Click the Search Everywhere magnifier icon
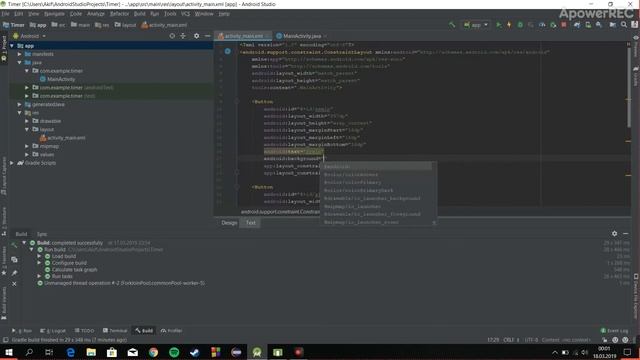This screenshot has width=640, height=360. (x=624, y=25)
